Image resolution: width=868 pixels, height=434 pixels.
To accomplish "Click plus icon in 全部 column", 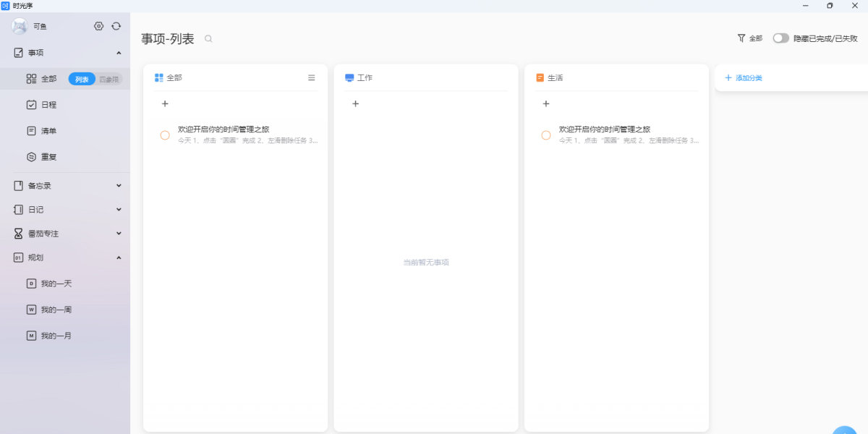I will (165, 104).
